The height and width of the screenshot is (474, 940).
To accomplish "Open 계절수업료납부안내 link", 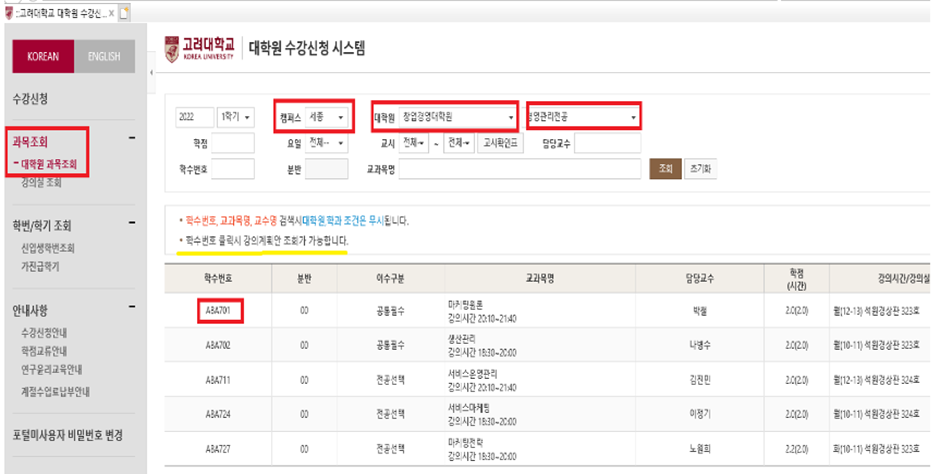I will 55,392.
